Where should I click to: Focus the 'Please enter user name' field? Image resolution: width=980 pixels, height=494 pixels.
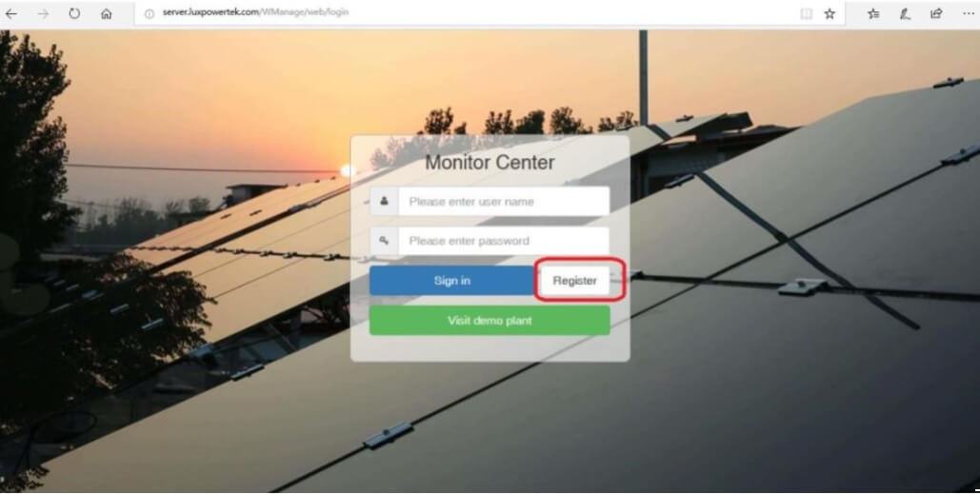(x=504, y=201)
